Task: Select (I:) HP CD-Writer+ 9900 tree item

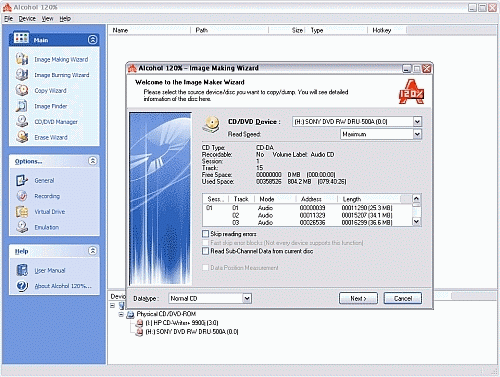Action: [x=182, y=323]
